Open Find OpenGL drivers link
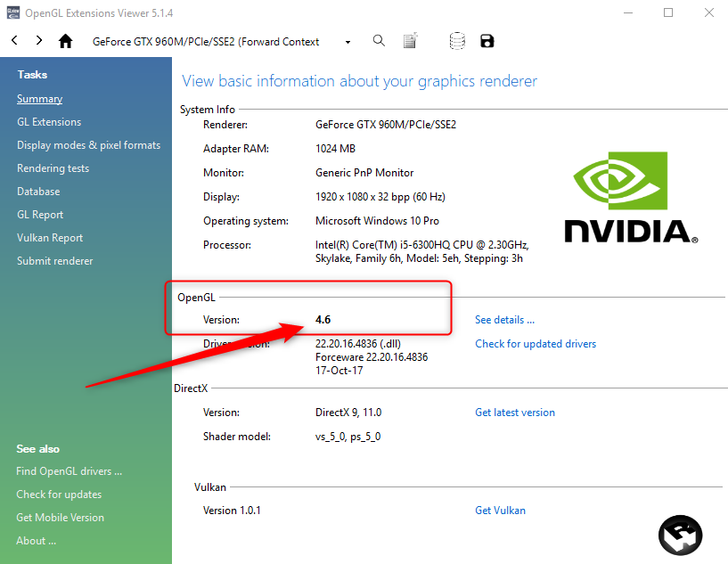Image resolution: width=728 pixels, height=564 pixels. click(69, 471)
